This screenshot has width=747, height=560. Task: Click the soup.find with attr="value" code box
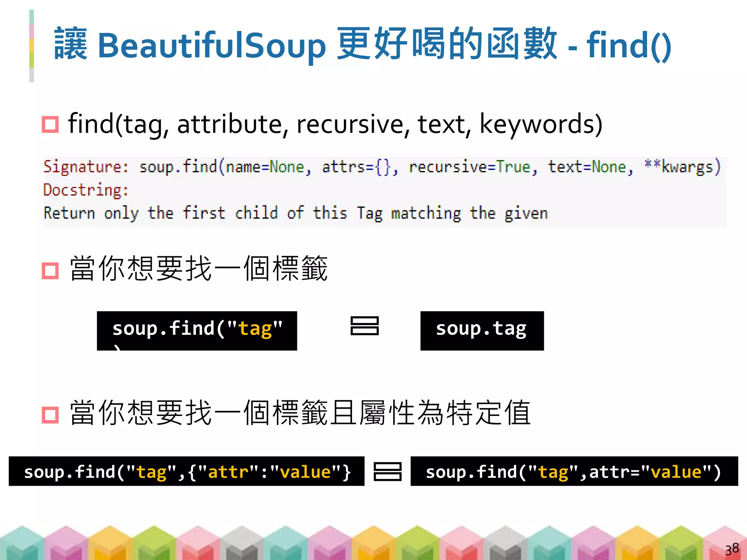coord(574,471)
